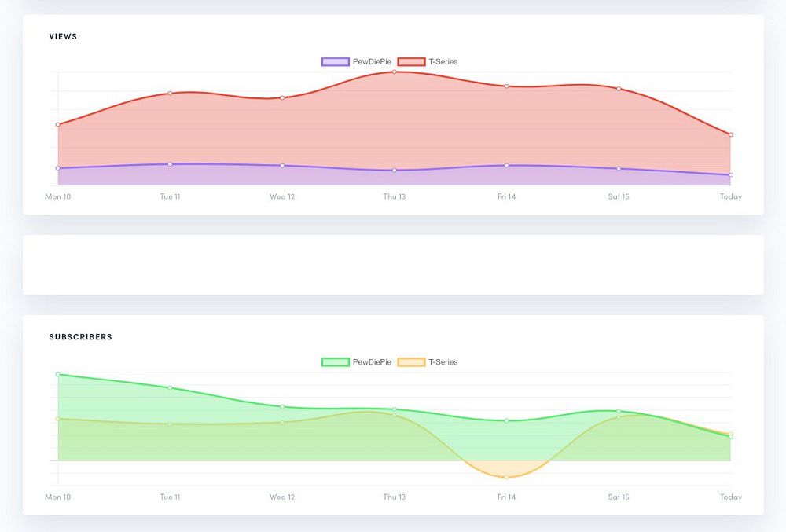Select PewDiePie views point on Mon 10

tap(58, 168)
